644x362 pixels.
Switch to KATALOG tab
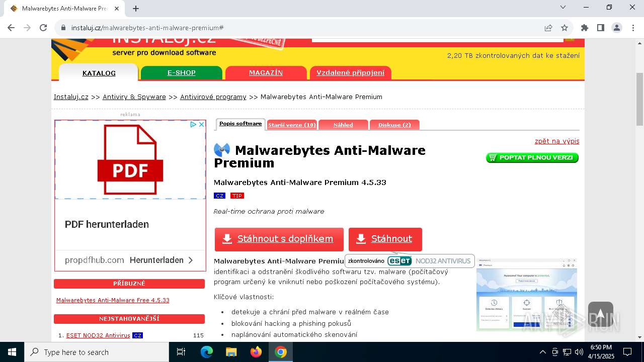click(99, 73)
